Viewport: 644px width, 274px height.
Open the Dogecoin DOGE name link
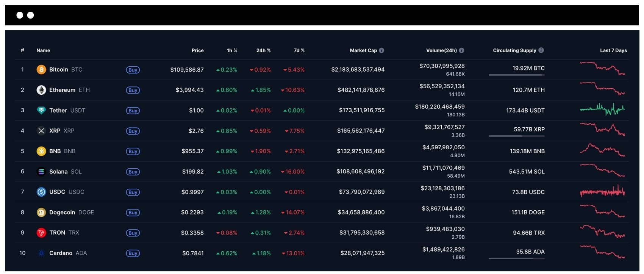pyautogui.click(x=72, y=213)
